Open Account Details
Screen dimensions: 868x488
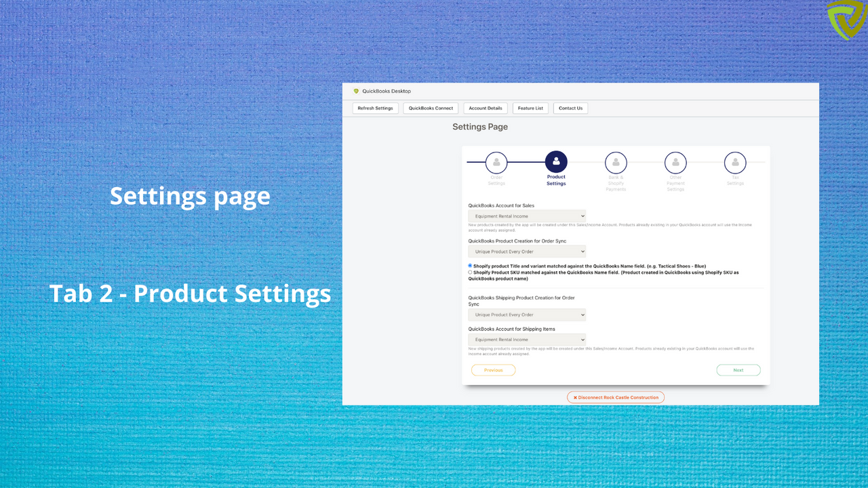[486, 108]
